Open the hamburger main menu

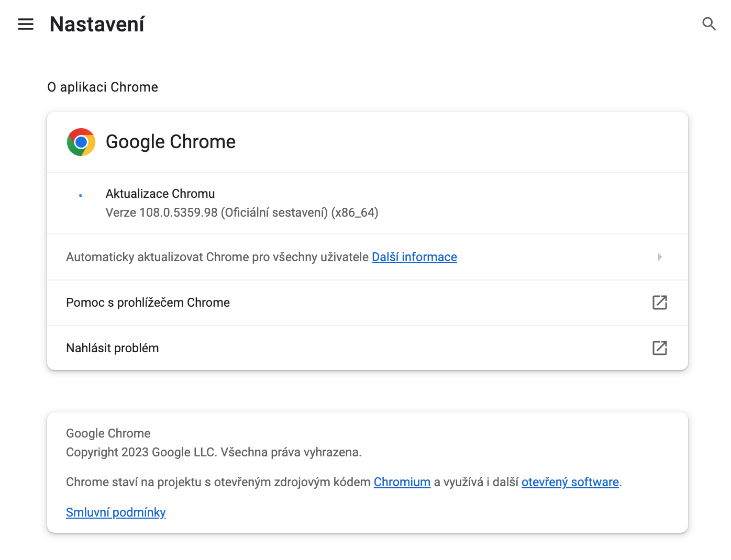point(26,24)
